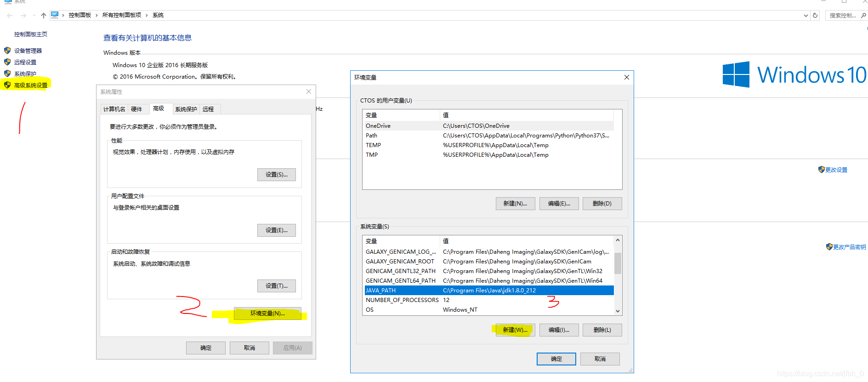Click the search magnifier icon
The height and width of the screenshot is (382, 868).
[863, 15]
